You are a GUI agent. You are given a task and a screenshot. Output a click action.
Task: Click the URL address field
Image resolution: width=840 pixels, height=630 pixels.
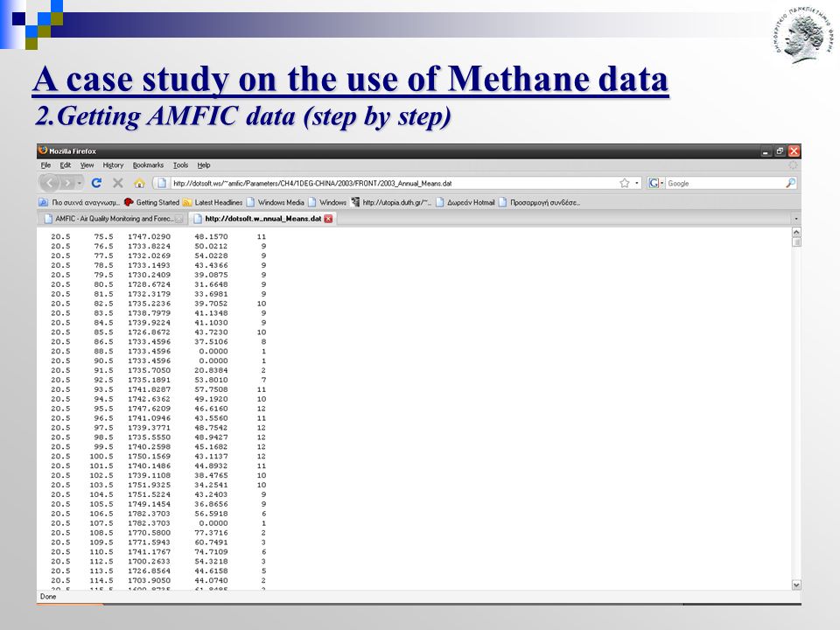point(394,183)
